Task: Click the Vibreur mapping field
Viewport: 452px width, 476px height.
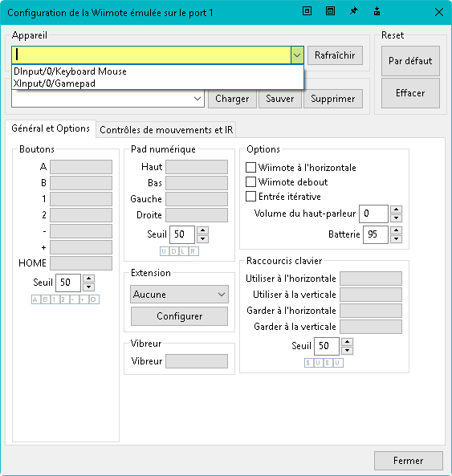Action: point(197,361)
